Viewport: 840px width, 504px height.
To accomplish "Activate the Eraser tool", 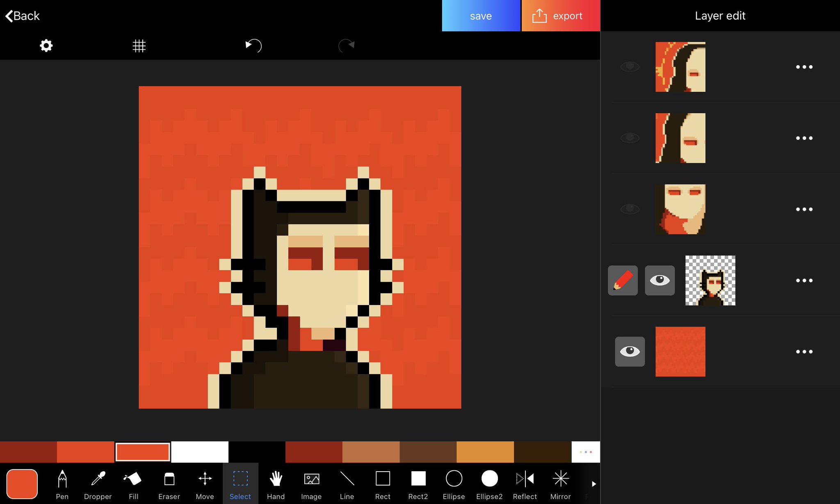I will pos(169,484).
